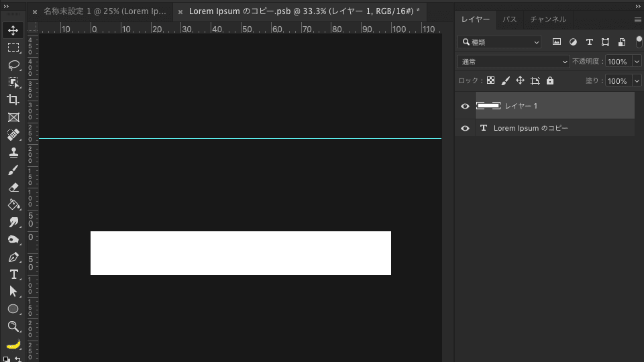Click the 塗り 100% value field
The image size is (644, 362).
(619, 81)
